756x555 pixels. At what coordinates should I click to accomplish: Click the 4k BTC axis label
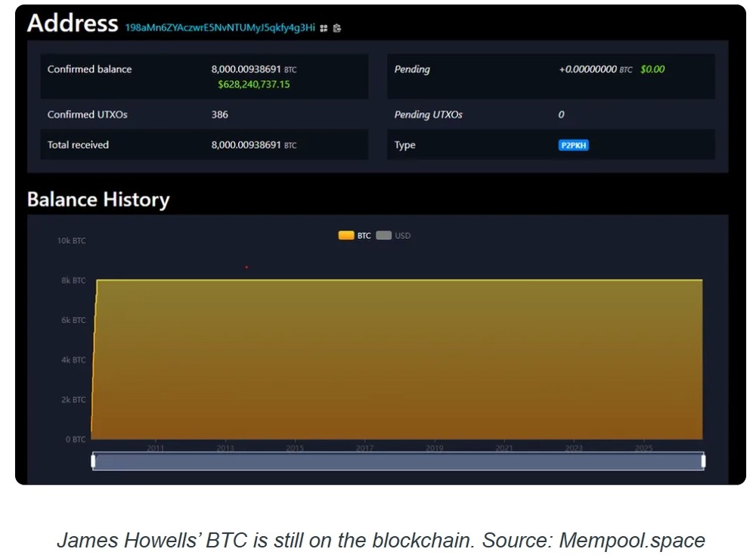(x=73, y=360)
